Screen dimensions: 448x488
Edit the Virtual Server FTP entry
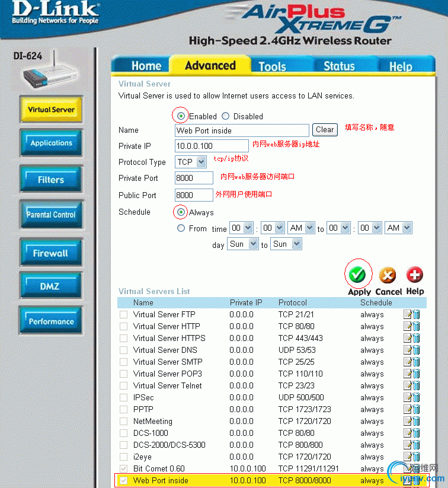click(x=407, y=314)
